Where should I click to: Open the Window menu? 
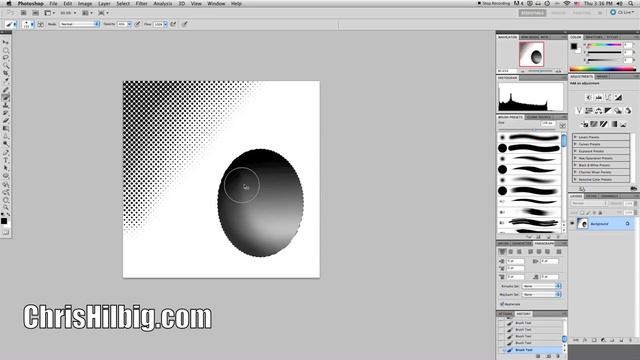click(x=216, y=4)
